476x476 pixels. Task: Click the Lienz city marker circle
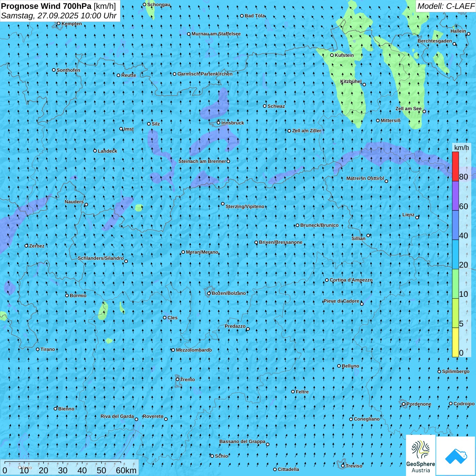click(x=417, y=217)
